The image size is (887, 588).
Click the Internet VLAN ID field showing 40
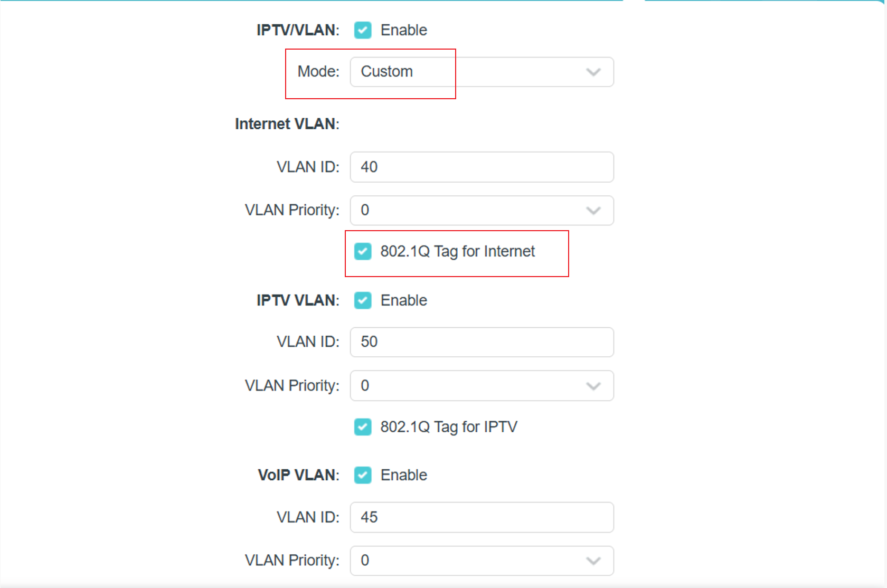point(481,167)
